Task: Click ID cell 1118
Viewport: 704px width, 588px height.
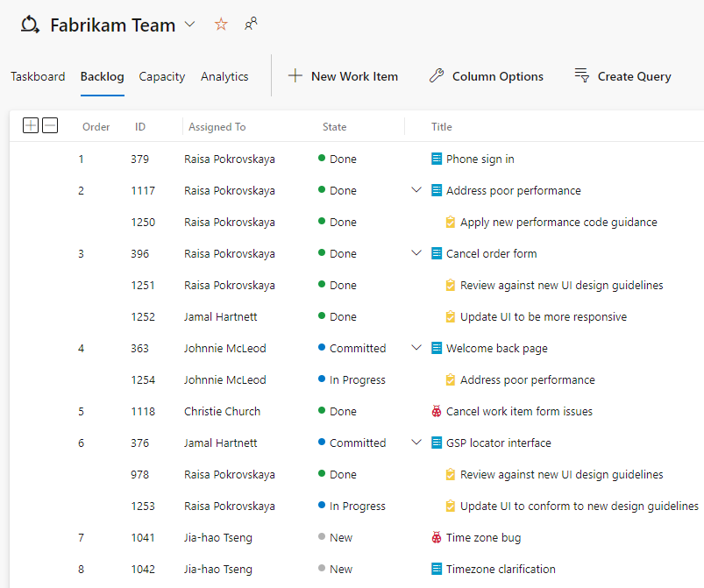Action: click(143, 412)
